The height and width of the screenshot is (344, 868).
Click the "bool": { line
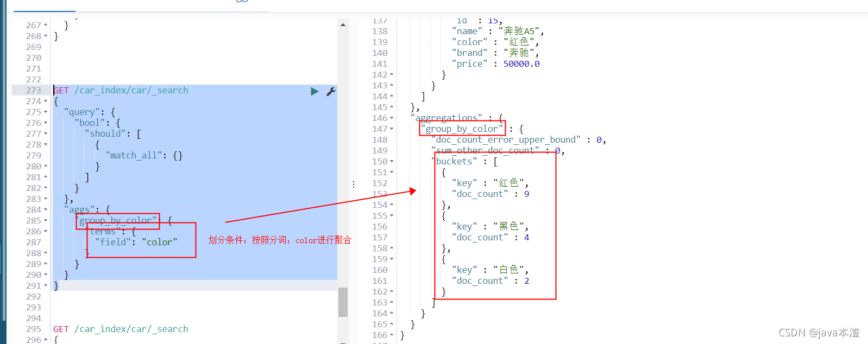click(97, 123)
